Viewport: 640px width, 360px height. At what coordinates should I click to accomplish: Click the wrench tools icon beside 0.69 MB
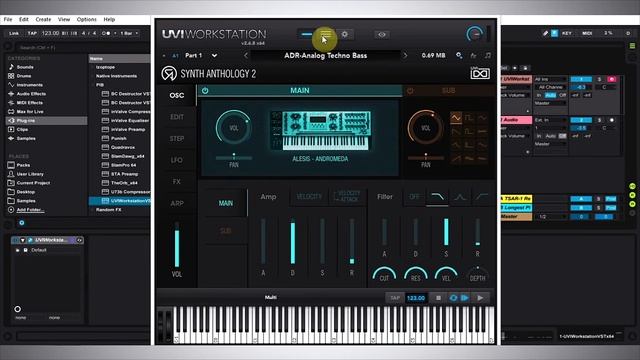point(459,55)
